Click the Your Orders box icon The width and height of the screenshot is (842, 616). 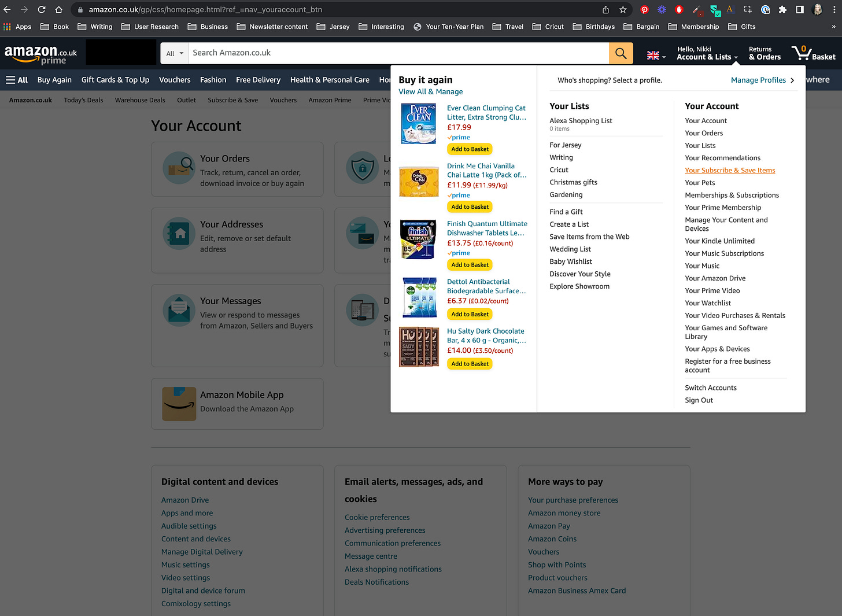point(179,168)
